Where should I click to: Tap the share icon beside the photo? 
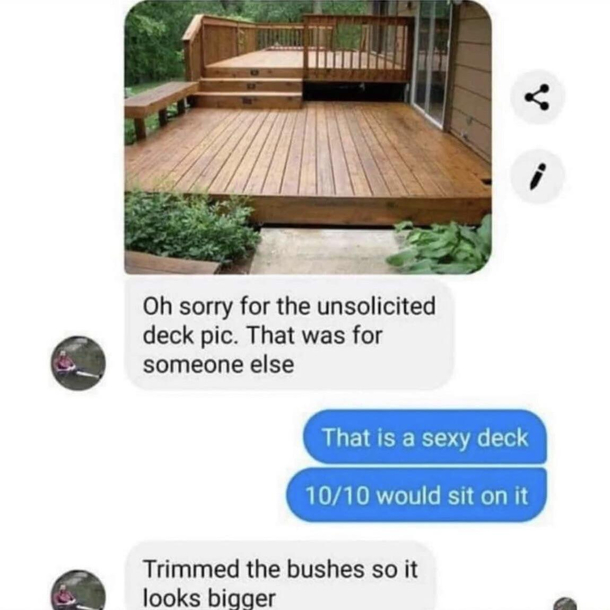[x=537, y=96]
